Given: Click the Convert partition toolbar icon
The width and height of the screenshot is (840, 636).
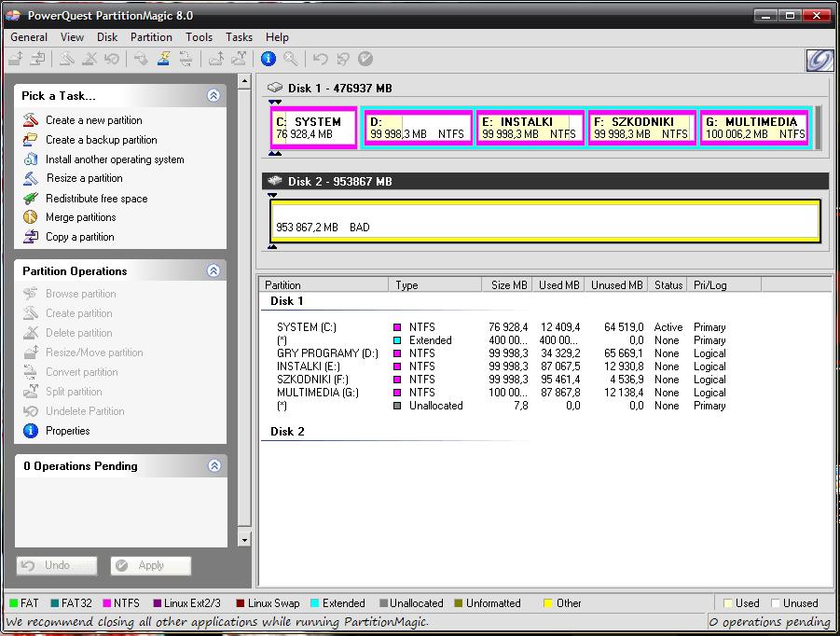Looking at the screenshot, I should pos(186,59).
